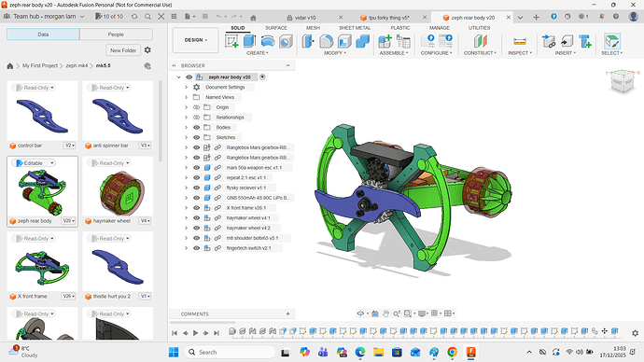Select the Create Sketch tool

[232, 41]
